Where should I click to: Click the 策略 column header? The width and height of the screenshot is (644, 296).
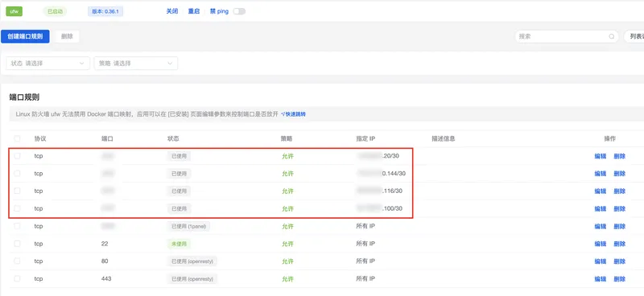287,139
